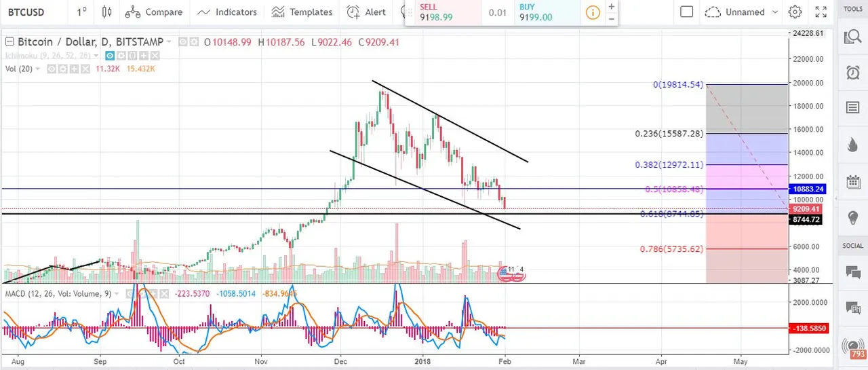Open private messages icon in sidebar

(x=852, y=308)
